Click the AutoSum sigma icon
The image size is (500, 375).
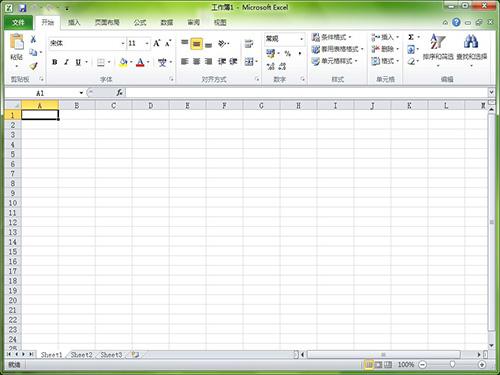point(411,37)
